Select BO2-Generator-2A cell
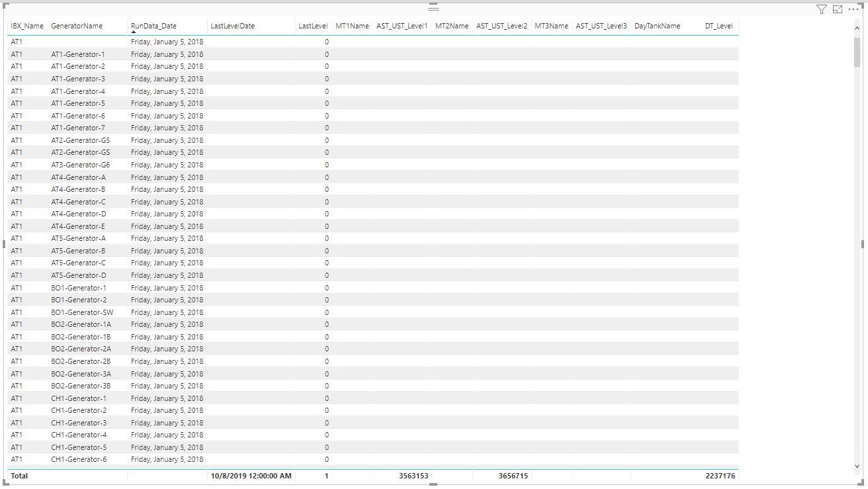This screenshot has width=868, height=489. [x=81, y=349]
